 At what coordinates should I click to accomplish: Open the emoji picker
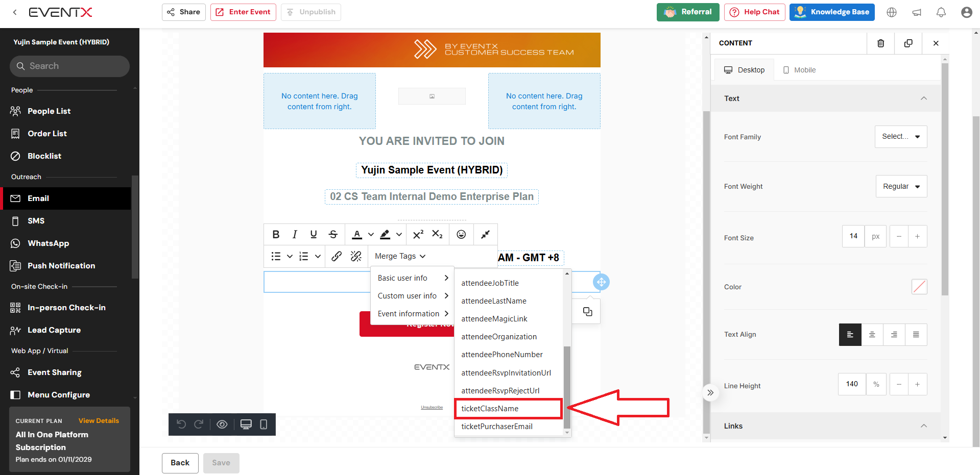pos(461,234)
